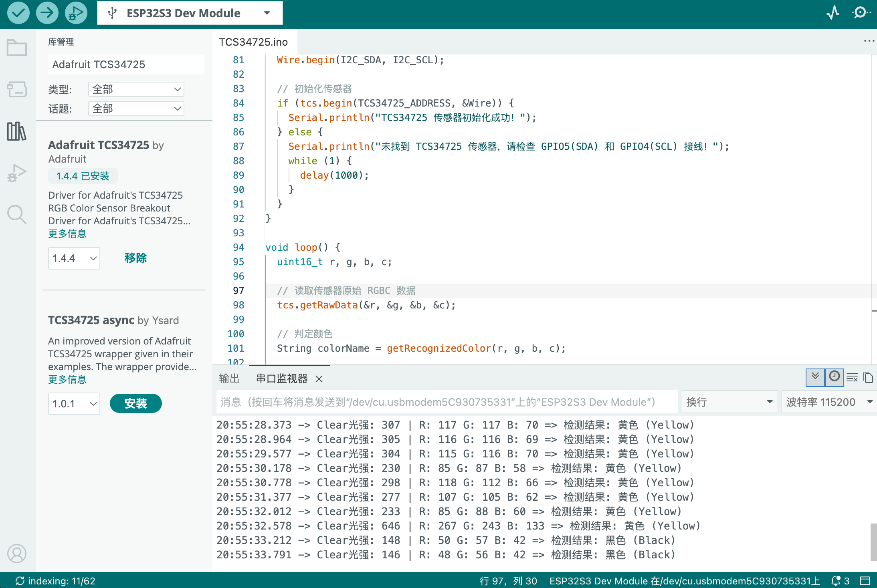877x588 pixels.
Task: Install the TCS34725 async library
Action: (x=135, y=403)
